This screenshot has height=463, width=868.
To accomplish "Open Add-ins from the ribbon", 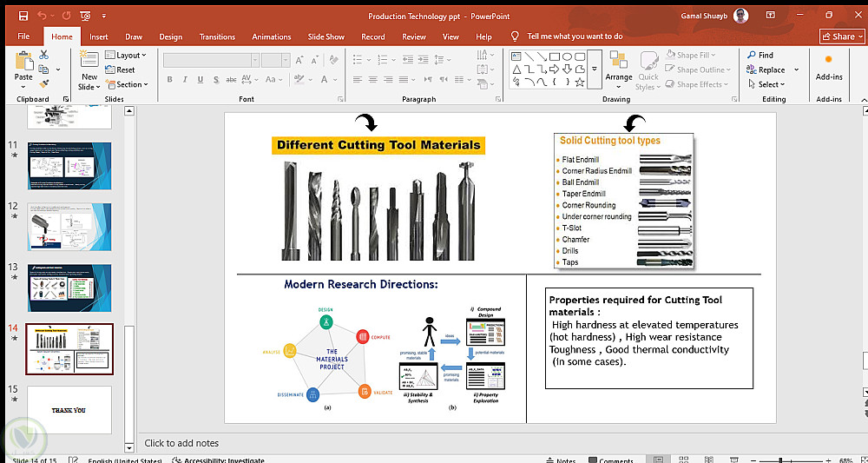I will point(829,68).
